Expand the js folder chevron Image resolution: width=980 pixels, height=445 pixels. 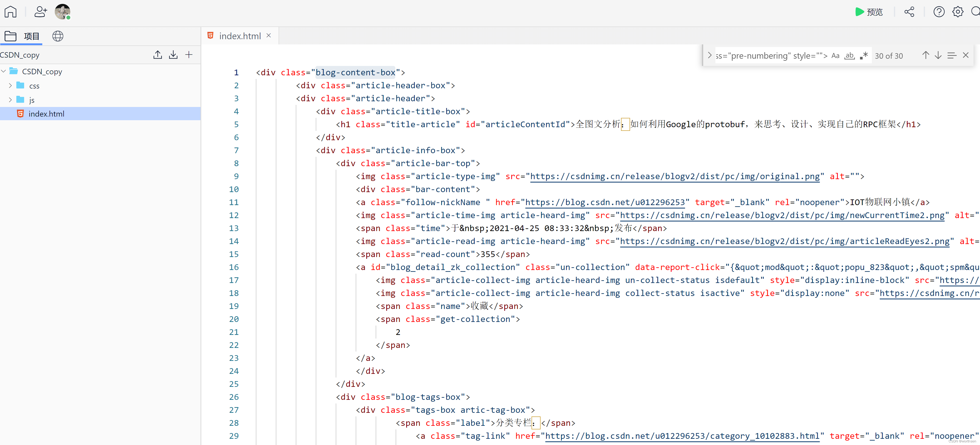point(10,100)
